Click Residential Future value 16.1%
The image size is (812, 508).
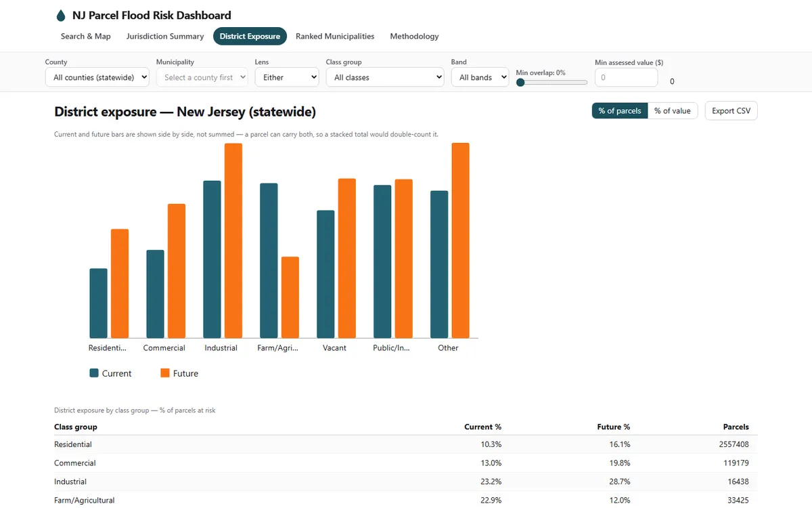click(620, 444)
